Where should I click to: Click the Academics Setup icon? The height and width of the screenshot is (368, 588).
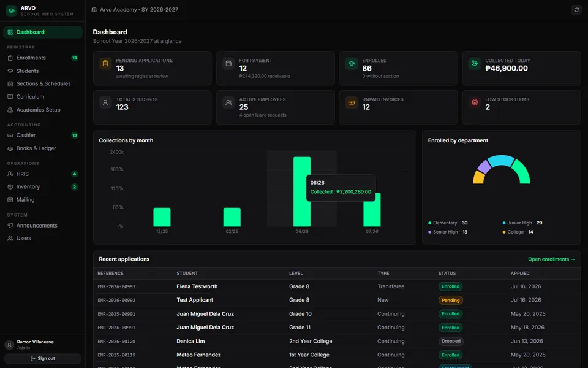coord(10,110)
